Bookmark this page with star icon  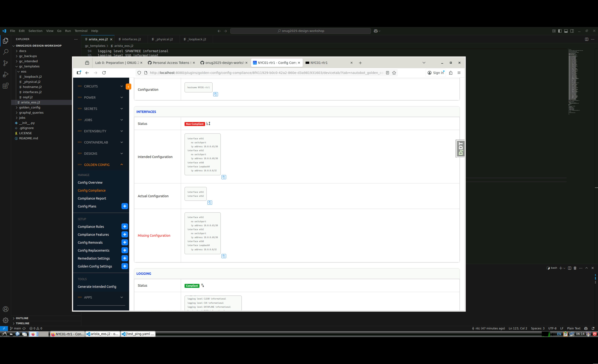[394, 73]
